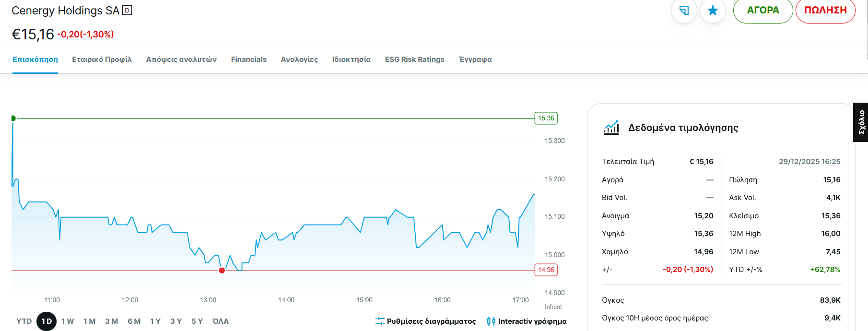Click the red low-price dot on chart
The width and height of the screenshot is (868, 331).
tap(222, 271)
